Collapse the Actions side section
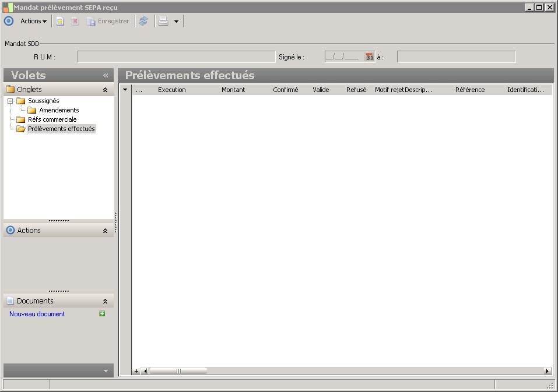558x392 pixels. coord(106,231)
